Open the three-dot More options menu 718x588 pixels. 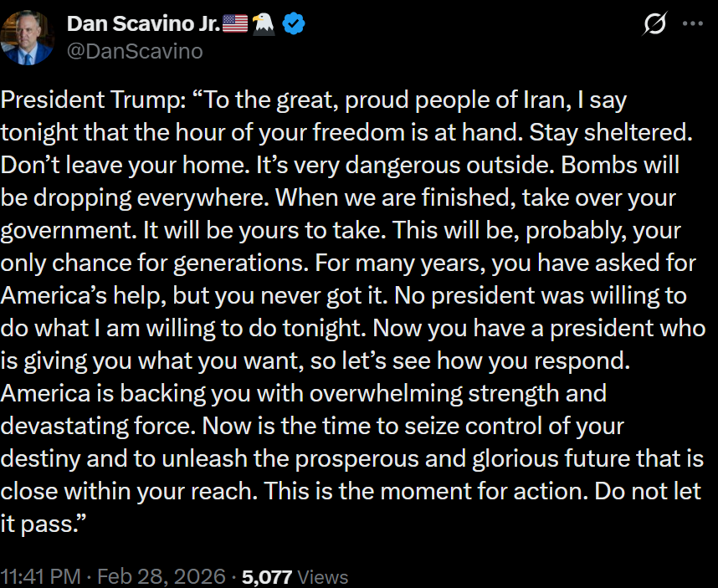pyautogui.click(x=693, y=24)
